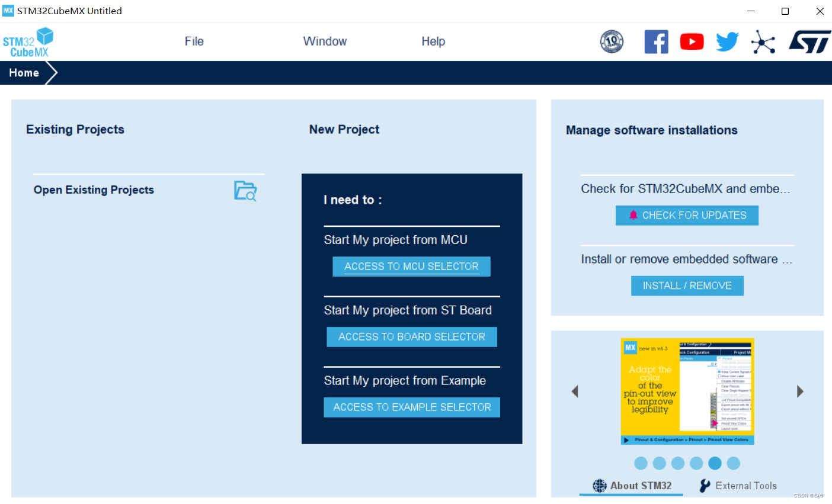Image resolution: width=832 pixels, height=504 pixels.
Task: Select the third carousel dot
Action: point(678,463)
